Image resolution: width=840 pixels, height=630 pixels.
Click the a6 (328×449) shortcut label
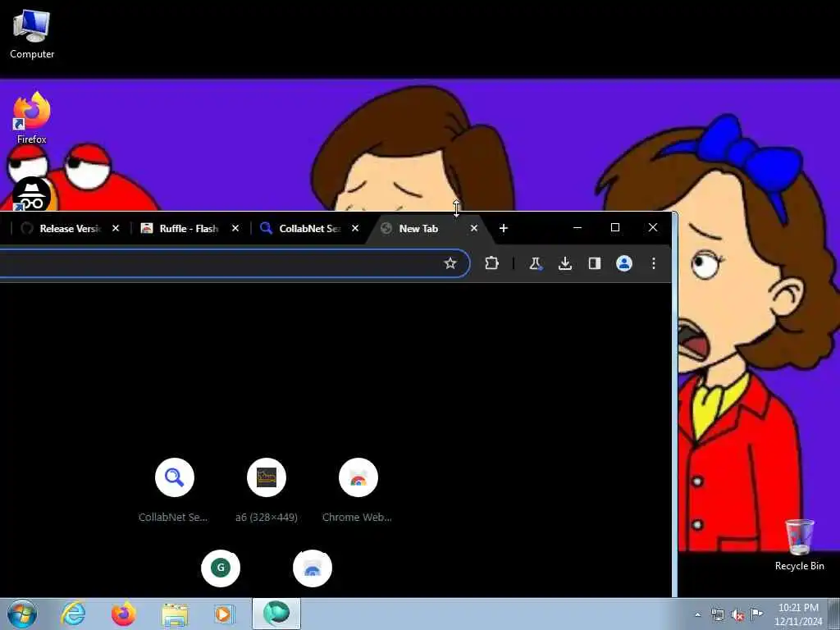267,518
